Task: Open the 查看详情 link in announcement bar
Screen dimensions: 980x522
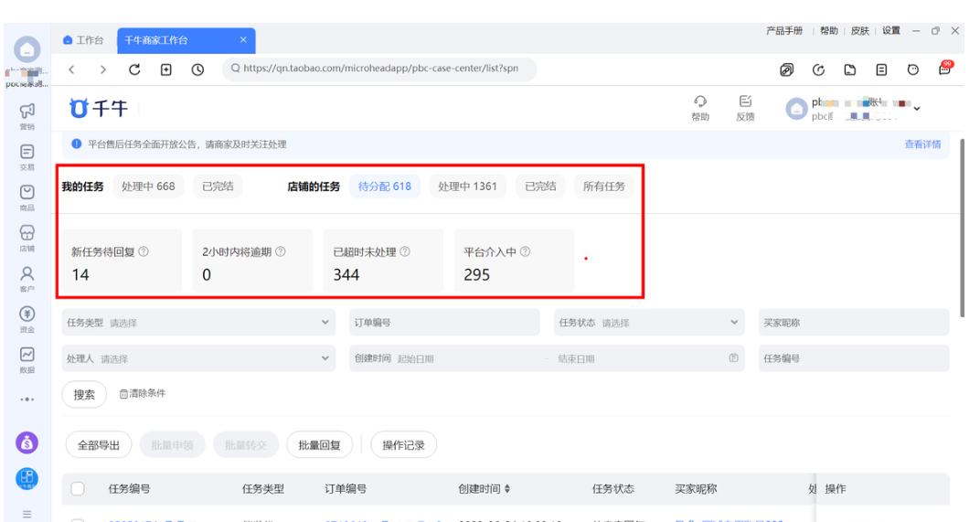Action: (921, 144)
